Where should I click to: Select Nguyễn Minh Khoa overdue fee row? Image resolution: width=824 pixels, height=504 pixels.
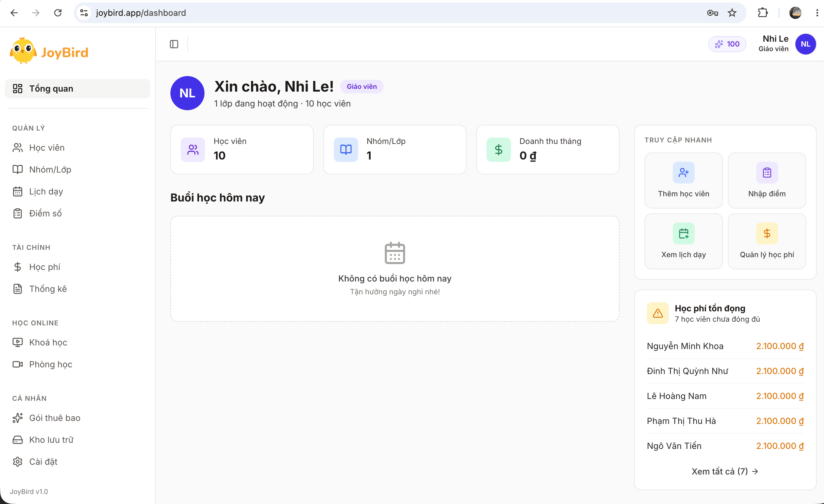[x=725, y=346]
